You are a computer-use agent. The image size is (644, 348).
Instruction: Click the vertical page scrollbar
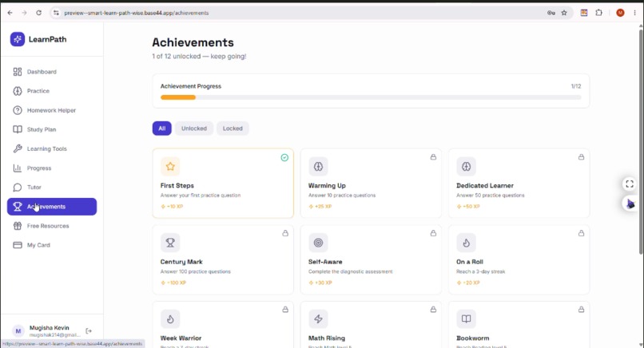(x=641, y=141)
